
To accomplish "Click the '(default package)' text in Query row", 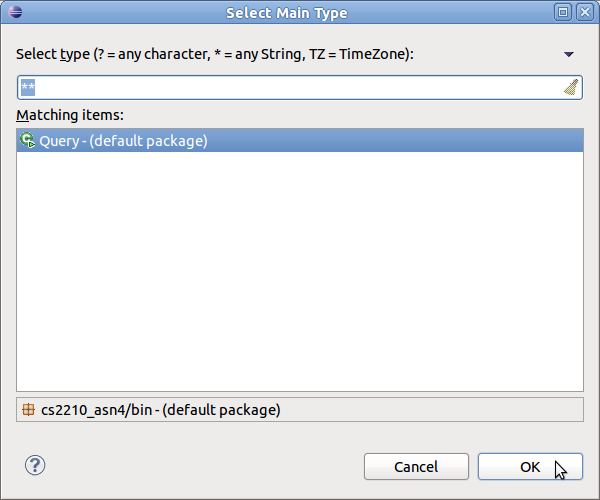I will 148,141.
